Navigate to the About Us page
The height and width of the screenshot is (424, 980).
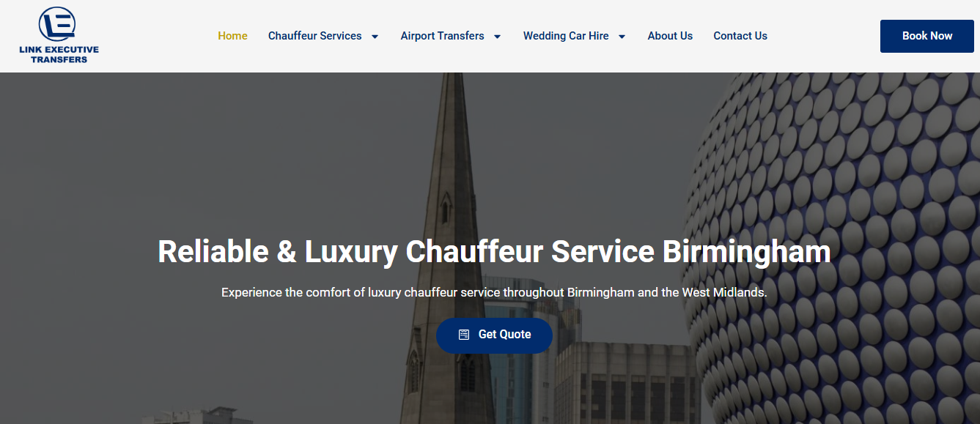[x=670, y=36]
